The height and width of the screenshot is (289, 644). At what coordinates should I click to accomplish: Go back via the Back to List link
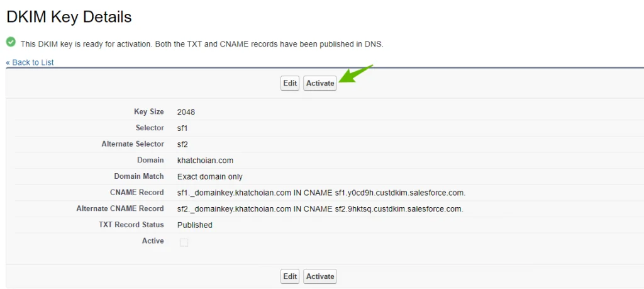tap(30, 62)
